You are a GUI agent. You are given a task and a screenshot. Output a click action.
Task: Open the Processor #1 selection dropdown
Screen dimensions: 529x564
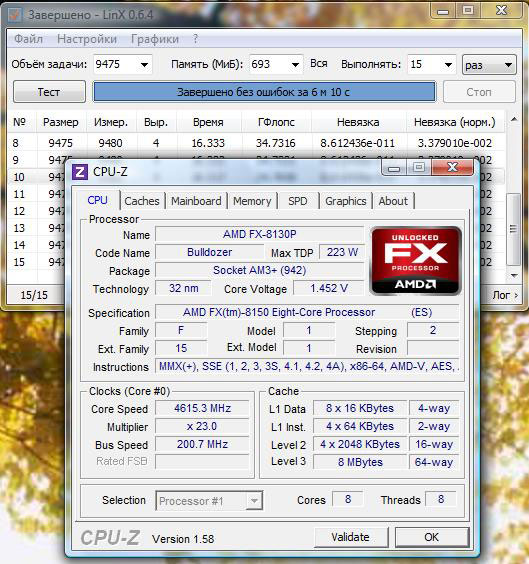coord(209,501)
